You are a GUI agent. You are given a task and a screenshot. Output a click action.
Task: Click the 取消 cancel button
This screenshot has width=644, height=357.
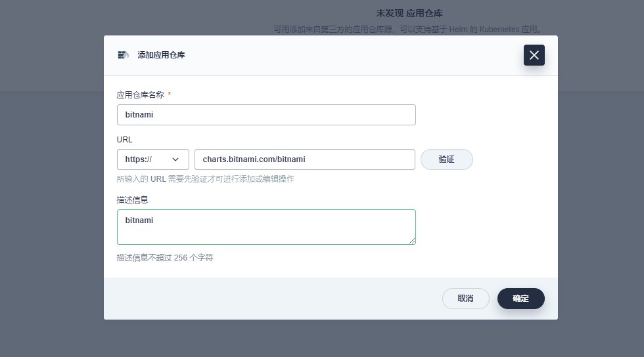pos(465,299)
